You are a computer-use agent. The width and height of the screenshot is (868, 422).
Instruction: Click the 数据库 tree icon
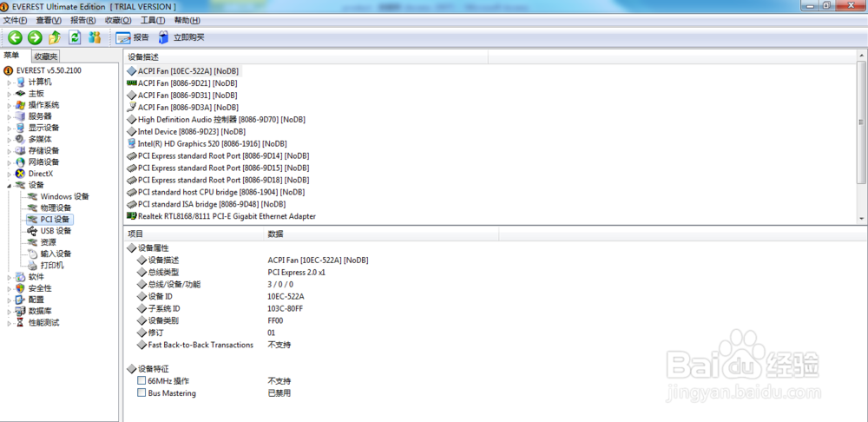tap(20, 311)
